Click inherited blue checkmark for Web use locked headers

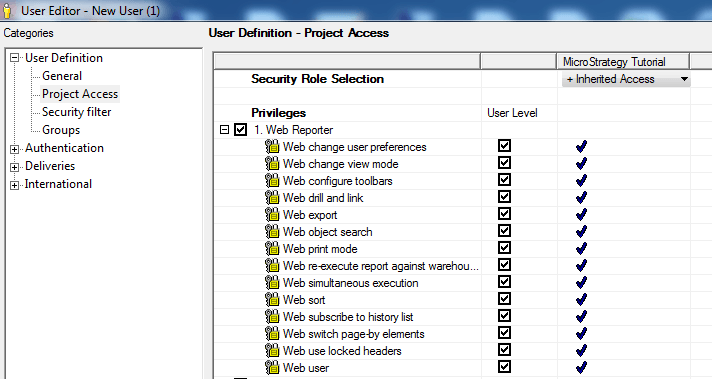pyautogui.click(x=581, y=351)
